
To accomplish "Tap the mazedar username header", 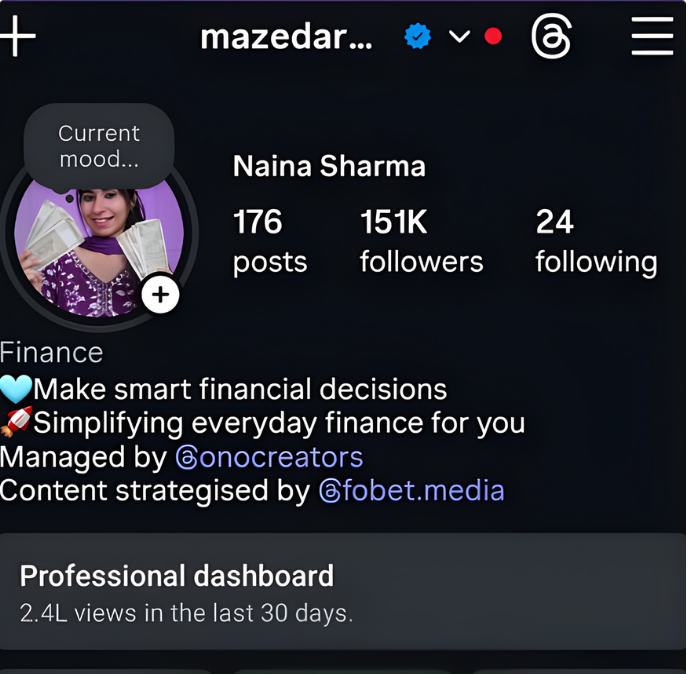I will (286, 38).
